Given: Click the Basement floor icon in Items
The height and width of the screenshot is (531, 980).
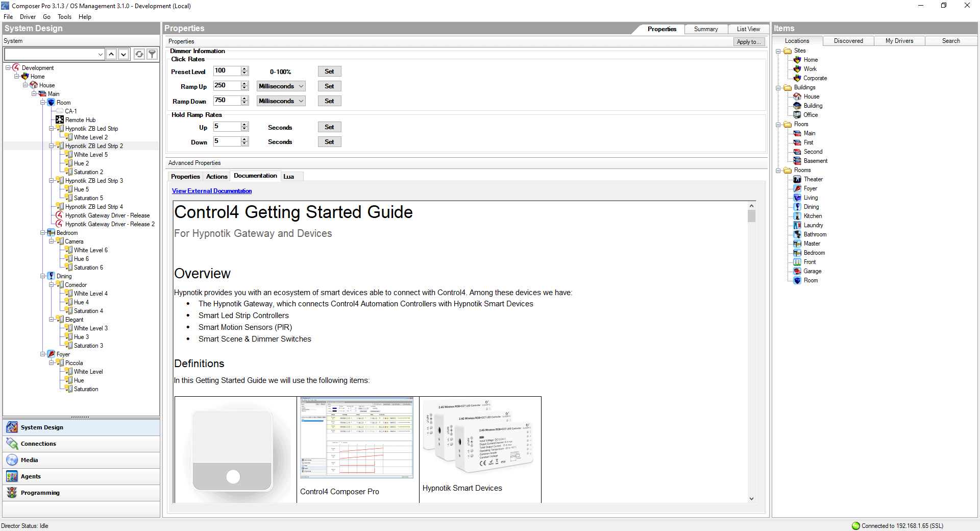Looking at the screenshot, I should 797,161.
